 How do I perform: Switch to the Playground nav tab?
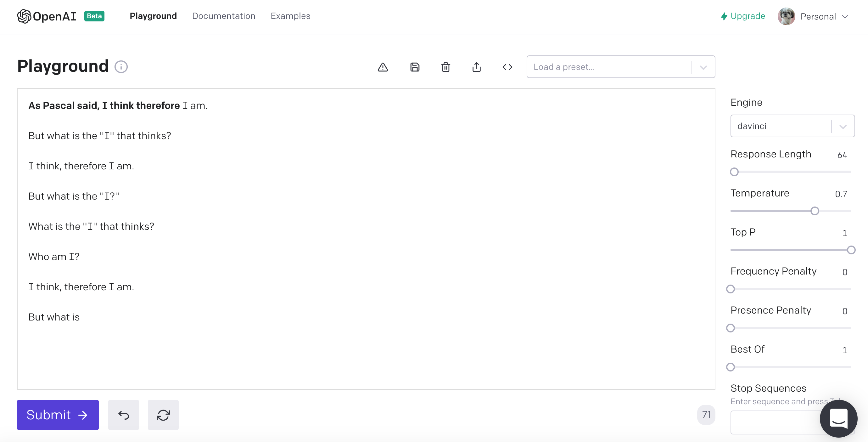pyautogui.click(x=153, y=16)
